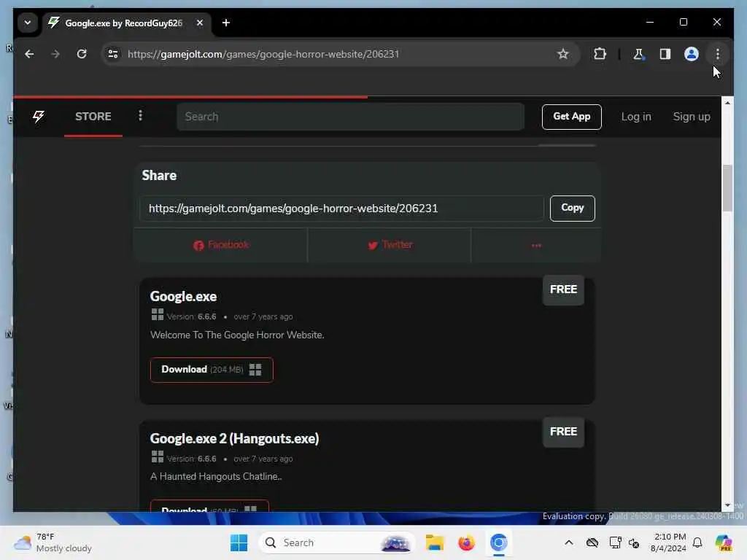Download Google.exe 204 MB package
The width and height of the screenshot is (747, 560).
click(212, 370)
